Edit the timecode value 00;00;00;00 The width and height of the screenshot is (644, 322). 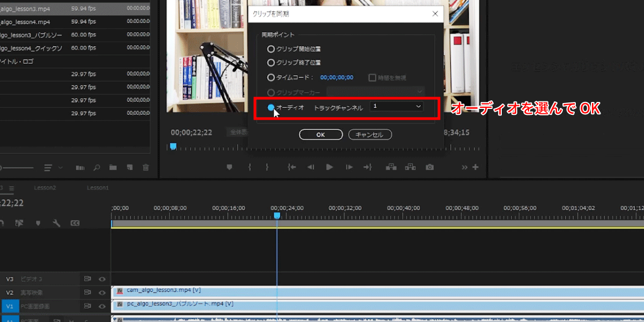coord(336,77)
